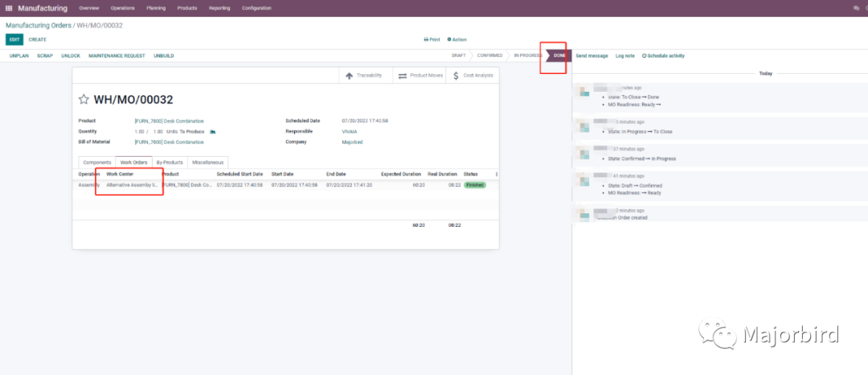Switch to the By-Products tab
The image size is (868, 375).
(170, 162)
